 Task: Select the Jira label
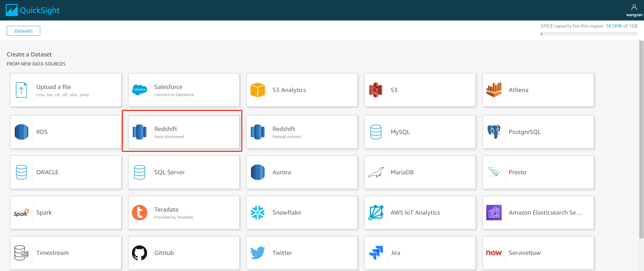tap(395, 253)
